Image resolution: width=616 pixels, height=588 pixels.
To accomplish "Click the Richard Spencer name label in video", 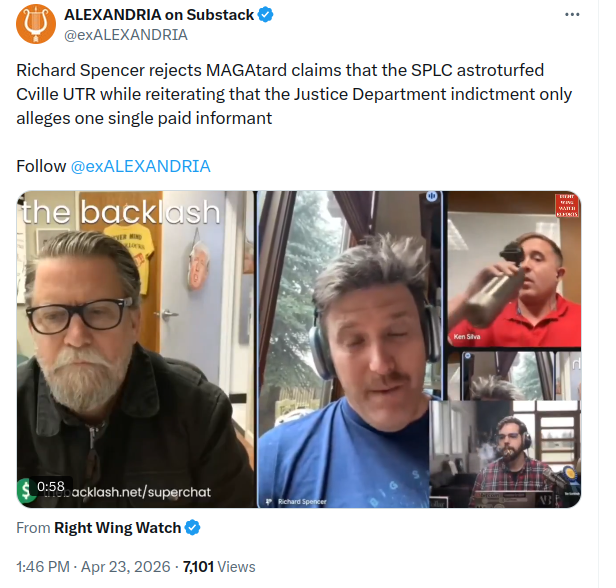I will point(302,502).
